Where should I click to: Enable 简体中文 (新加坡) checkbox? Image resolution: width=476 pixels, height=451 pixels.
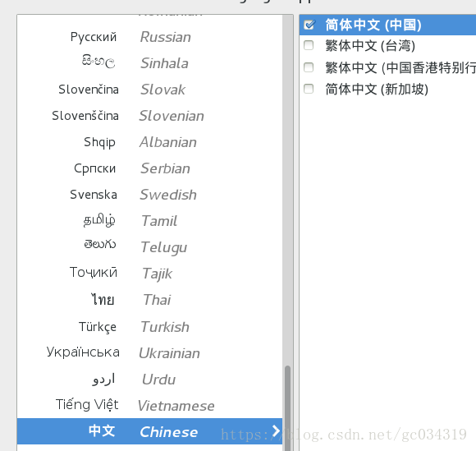(x=309, y=89)
